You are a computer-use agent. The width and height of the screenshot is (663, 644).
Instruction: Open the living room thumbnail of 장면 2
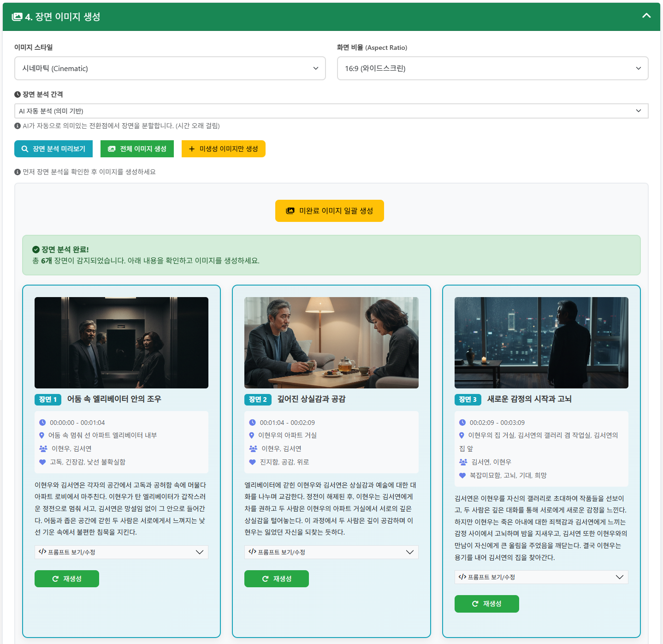point(331,343)
